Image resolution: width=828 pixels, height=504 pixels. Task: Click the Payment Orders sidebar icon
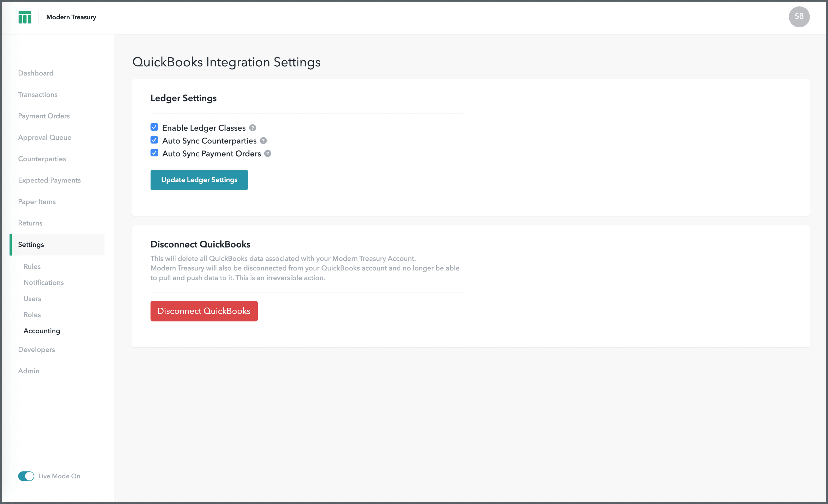44,116
